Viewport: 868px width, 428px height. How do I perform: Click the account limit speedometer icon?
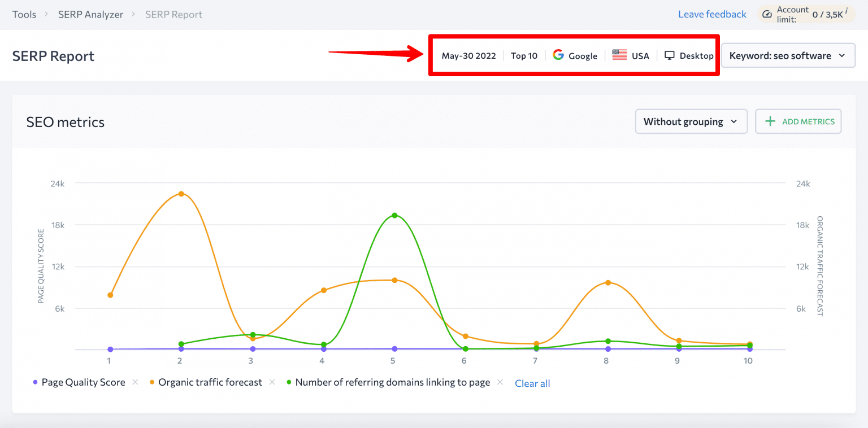tap(767, 14)
